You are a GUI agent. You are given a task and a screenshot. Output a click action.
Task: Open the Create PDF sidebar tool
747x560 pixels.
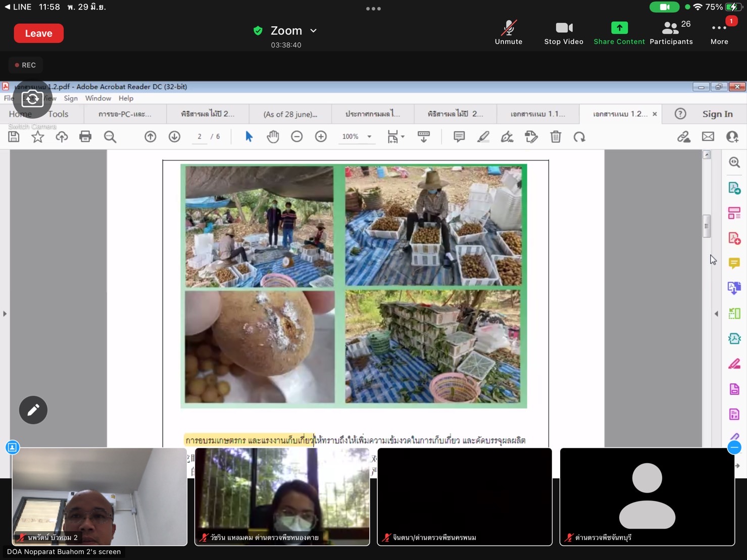(x=734, y=238)
